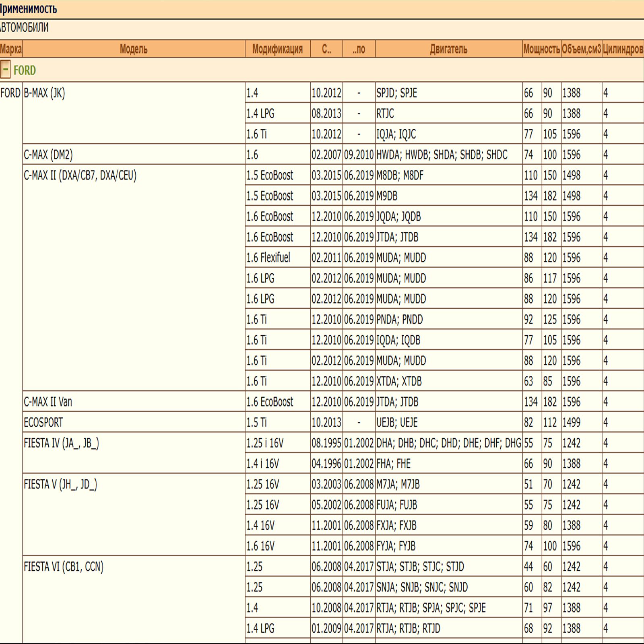644x644 pixels.
Task: Click the Двигатель column header
Action: [448, 49]
